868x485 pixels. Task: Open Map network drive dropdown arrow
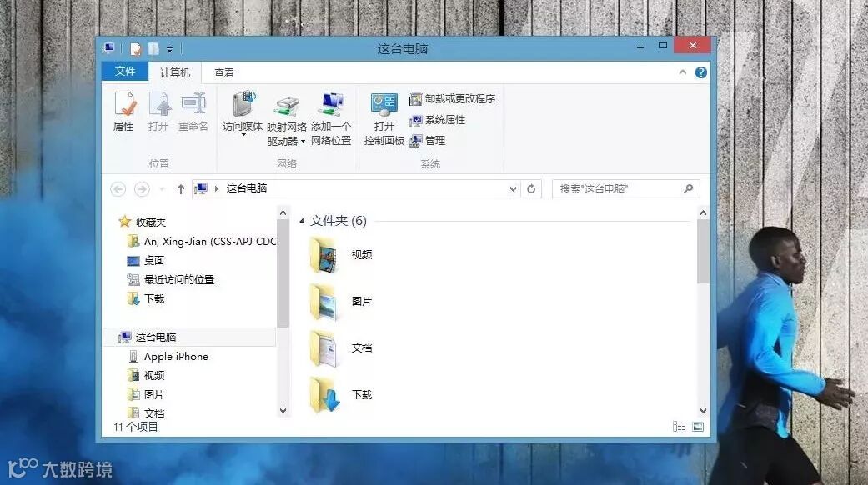[x=303, y=142]
